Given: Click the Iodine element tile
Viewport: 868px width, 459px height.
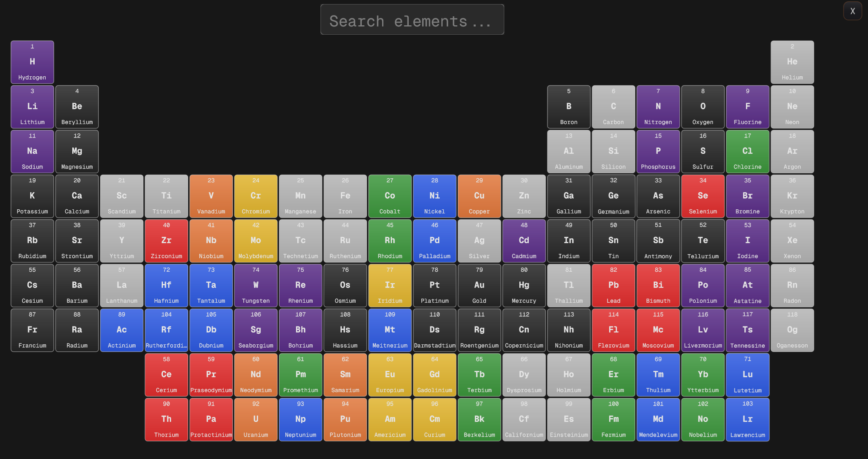Looking at the screenshot, I should tap(748, 241).
